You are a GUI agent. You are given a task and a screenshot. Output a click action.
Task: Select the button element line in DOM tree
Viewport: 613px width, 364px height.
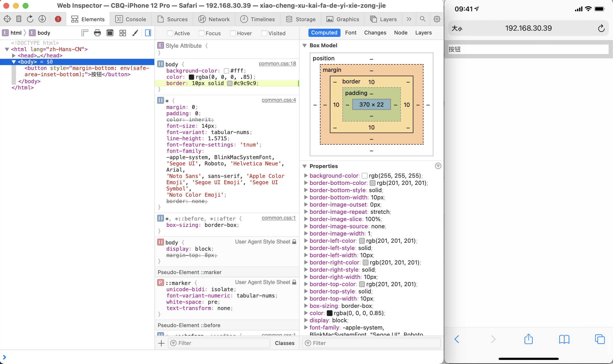[x=87, y=71]
